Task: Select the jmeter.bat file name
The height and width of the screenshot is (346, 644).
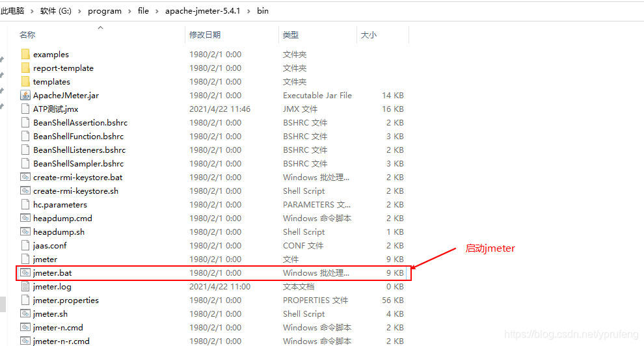Action: tap(52, 273)
